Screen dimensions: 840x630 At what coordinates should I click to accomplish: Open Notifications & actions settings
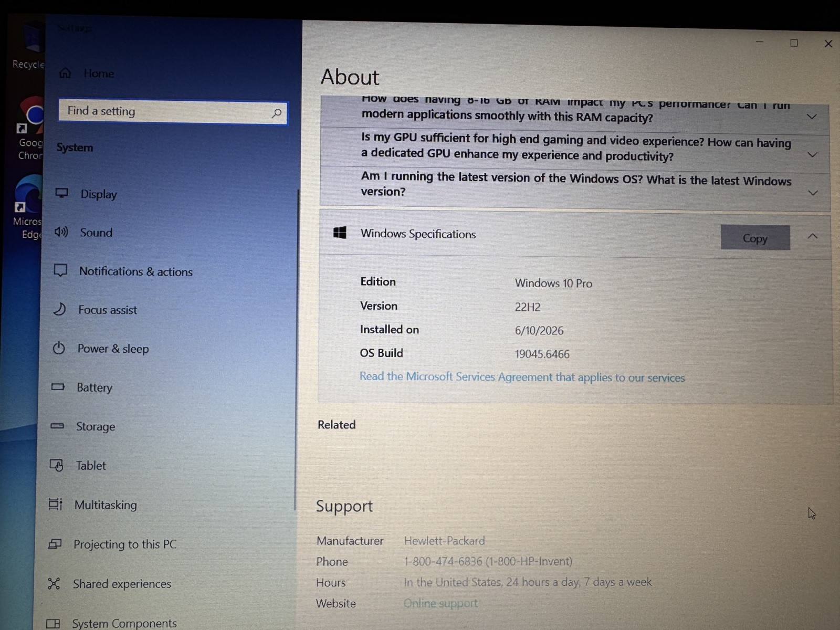[x=135, y=271]
